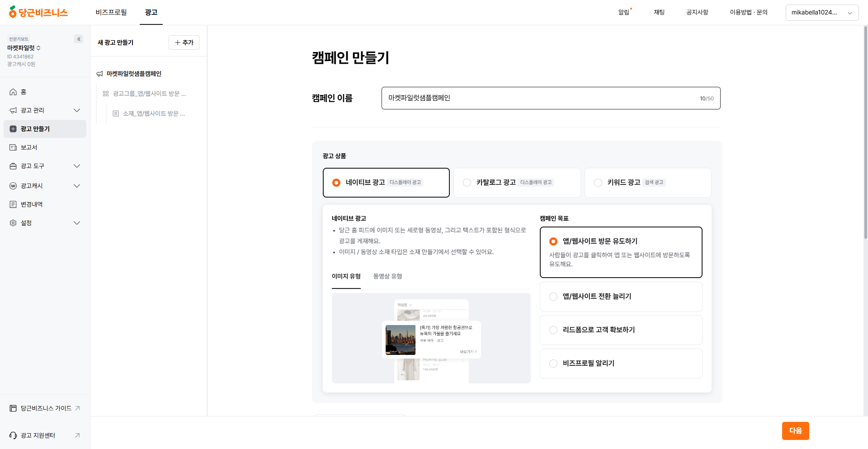Select 카탈로그 광고 radio option

(x=517, y=183)
